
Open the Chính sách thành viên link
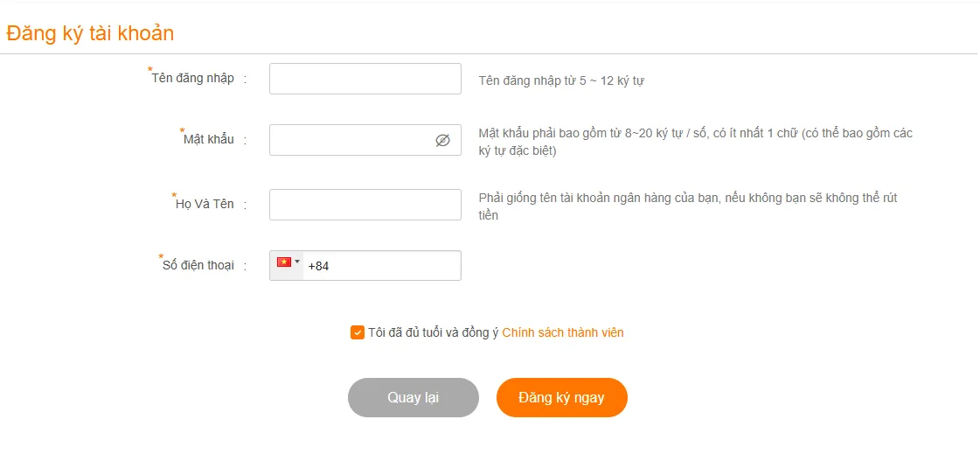point(563,332)
